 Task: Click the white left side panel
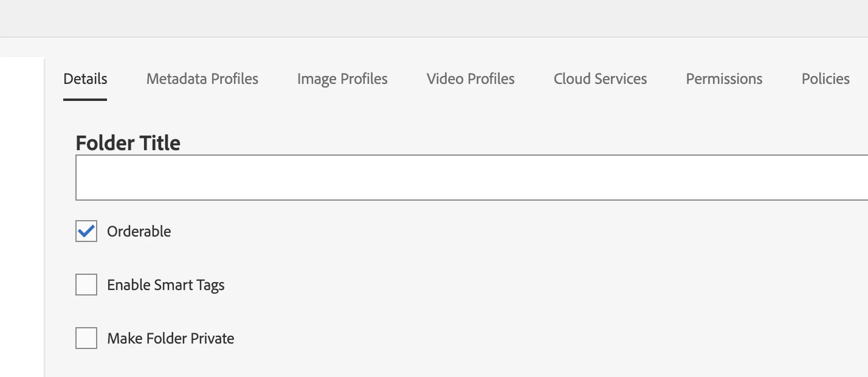[x=22, y=217]
